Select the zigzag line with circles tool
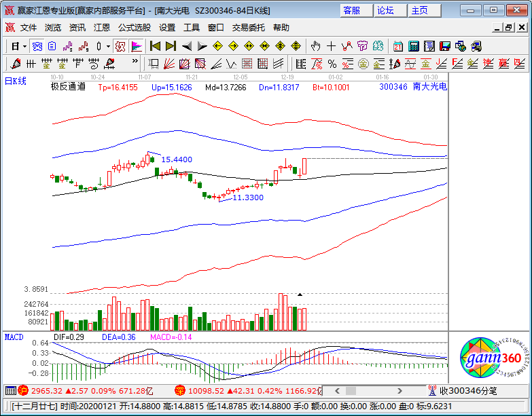This screenshot has height=416, width=532. pos(347,46)
